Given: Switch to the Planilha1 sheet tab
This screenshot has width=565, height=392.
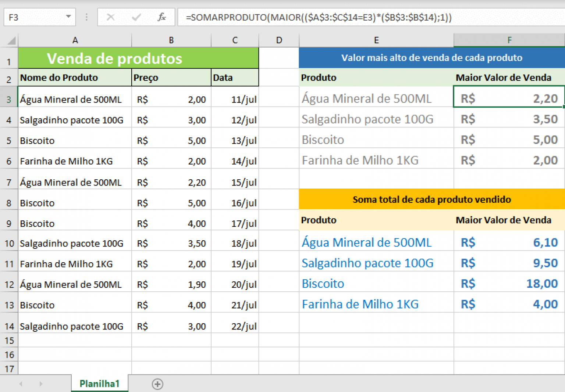Looking at the screenshot, I should 100,384.
